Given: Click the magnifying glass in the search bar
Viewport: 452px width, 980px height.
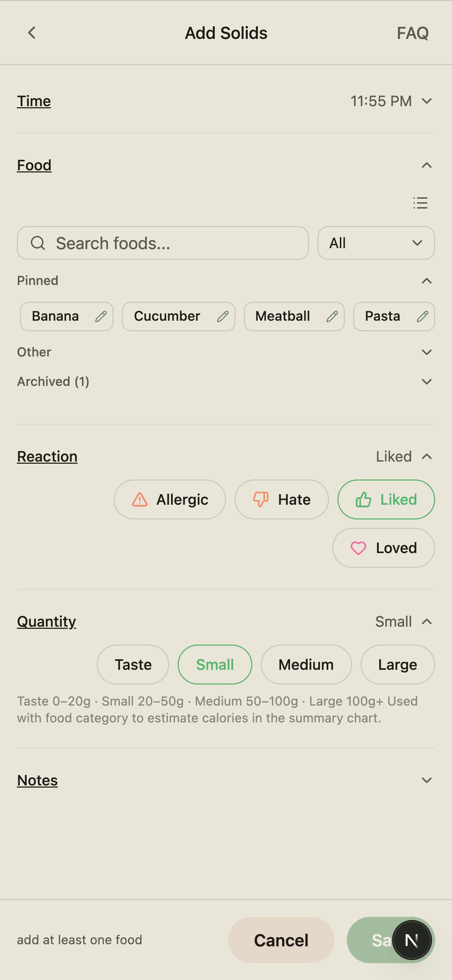Looking at the screenshot, I should pyautogui.click(x=38, y=243).
